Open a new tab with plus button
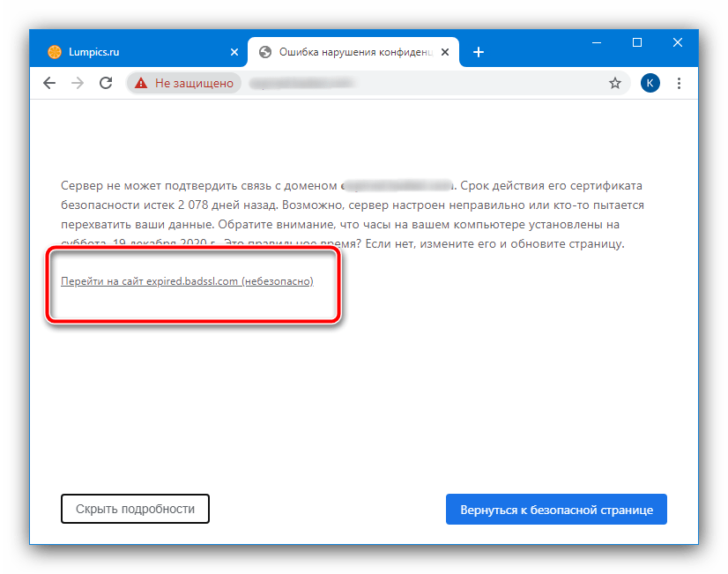The image size is (728, 574). [x=479, y=52]
